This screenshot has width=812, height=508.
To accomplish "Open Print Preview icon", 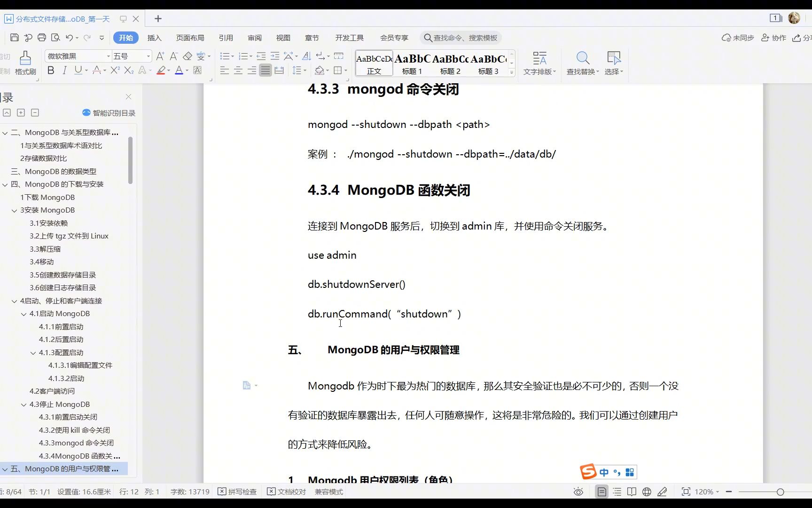I will 55,38.
